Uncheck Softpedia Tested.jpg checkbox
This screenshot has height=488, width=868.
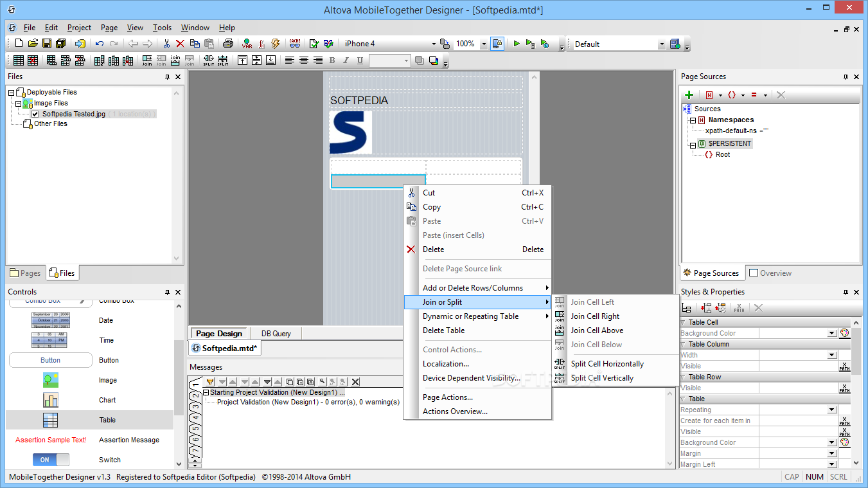[35, 114]
